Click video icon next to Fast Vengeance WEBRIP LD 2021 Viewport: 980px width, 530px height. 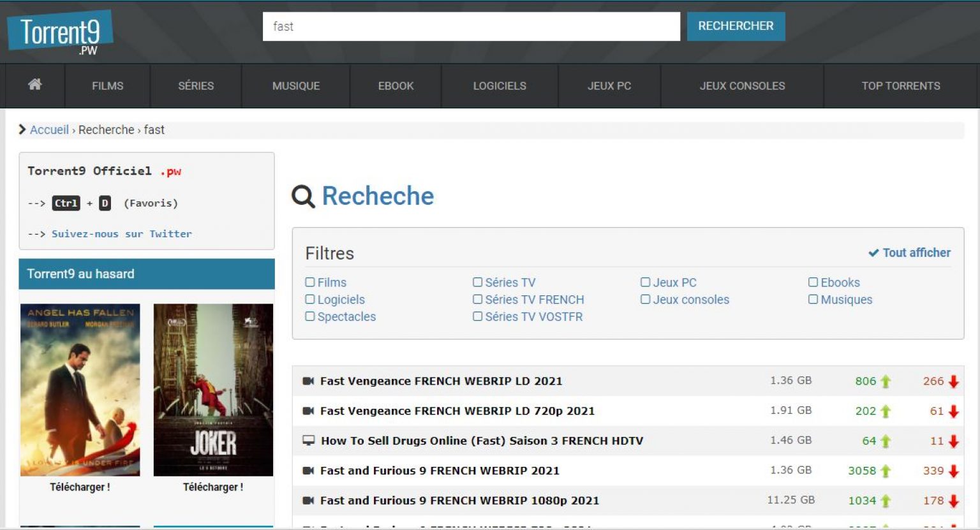[x=308, y=381]
